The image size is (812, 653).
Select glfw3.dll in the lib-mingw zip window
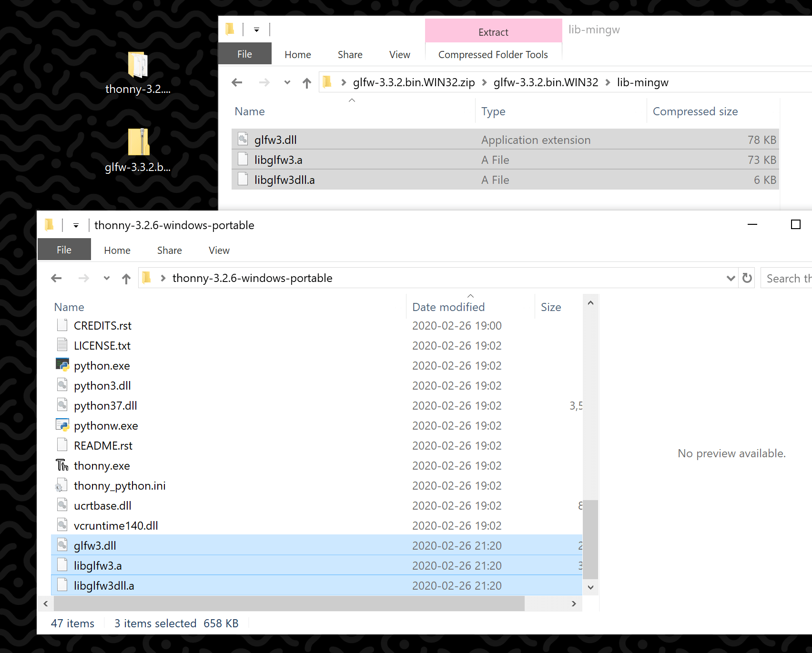(x=505, y=140)
